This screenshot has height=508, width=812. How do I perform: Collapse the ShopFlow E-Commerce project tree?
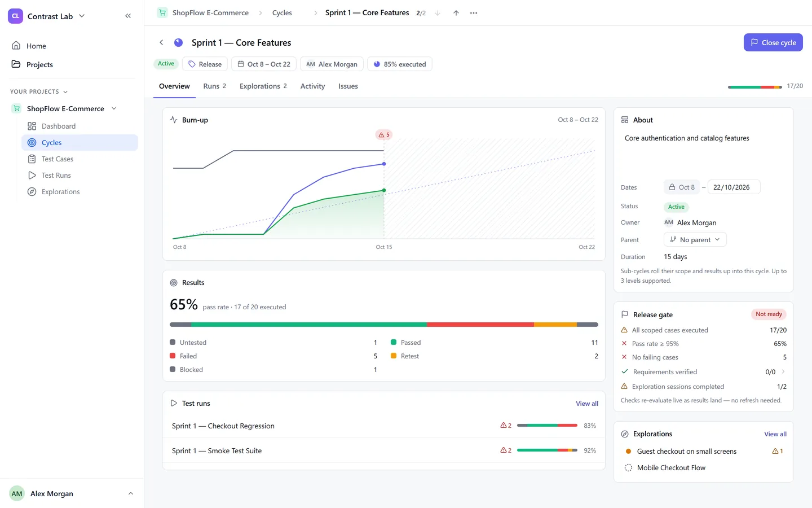click(114, 108)
